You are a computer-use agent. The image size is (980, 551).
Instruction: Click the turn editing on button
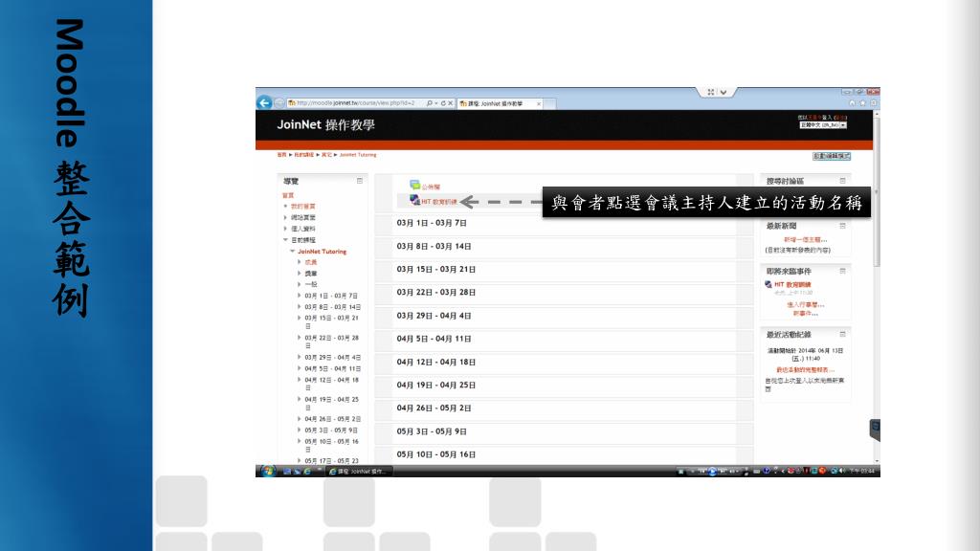(832, 156)
